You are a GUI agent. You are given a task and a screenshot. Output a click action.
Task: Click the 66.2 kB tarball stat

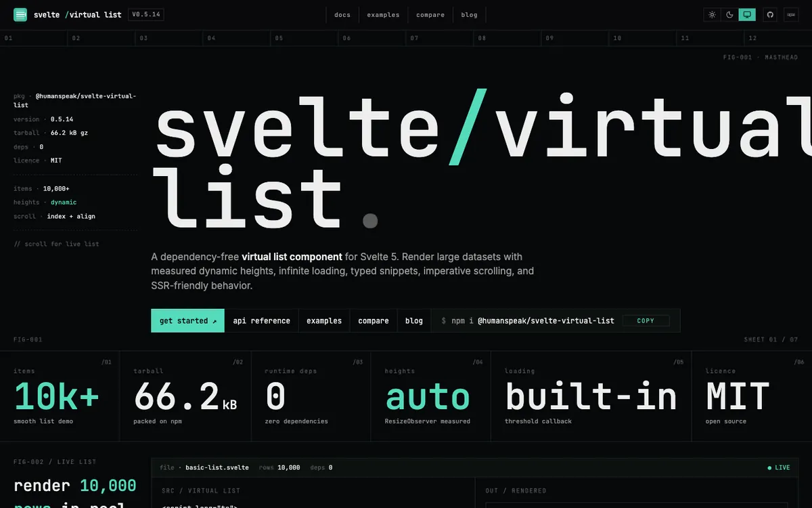pos(185,398)
